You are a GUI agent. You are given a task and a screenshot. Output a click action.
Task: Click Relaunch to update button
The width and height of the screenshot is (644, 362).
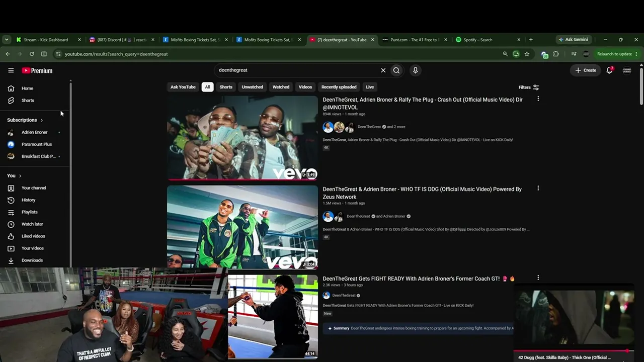(617, 54)
